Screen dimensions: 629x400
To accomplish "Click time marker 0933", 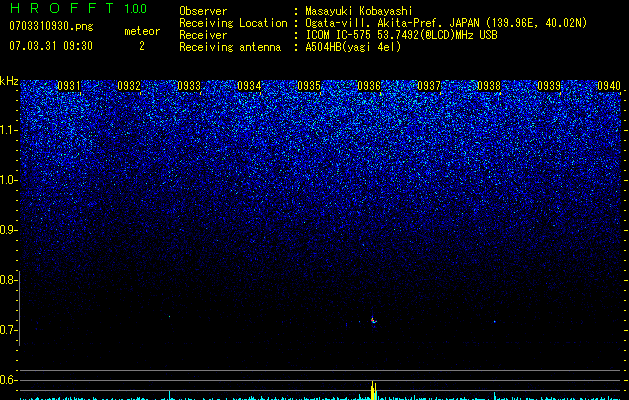I will (189, 86).
